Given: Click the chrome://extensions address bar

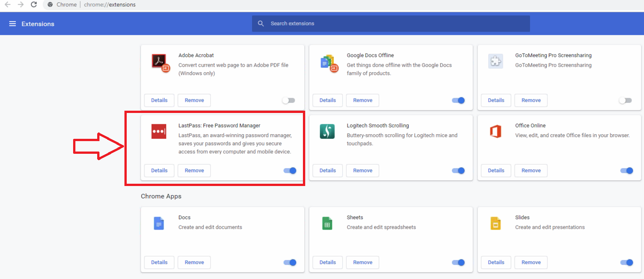Looking at the screenshot, I should tap(109, 5).
